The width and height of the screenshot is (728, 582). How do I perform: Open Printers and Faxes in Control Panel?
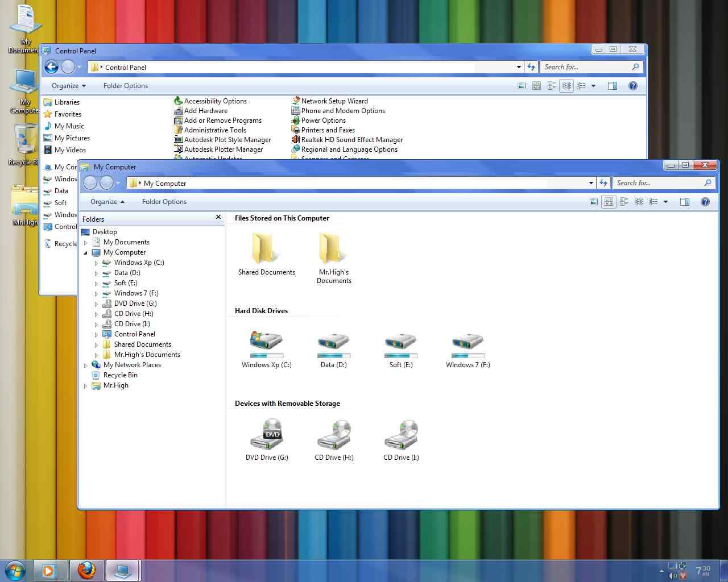(x=323, y=130)
